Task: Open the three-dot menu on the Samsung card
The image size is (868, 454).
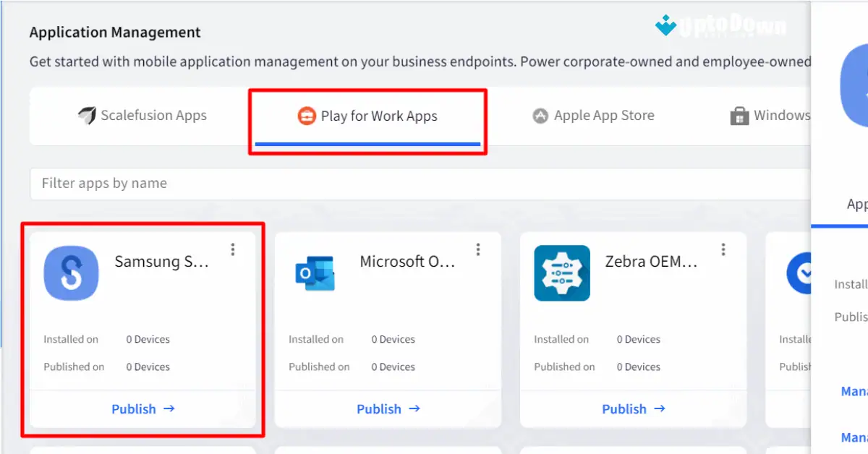Action: click(x=233, y=249)
